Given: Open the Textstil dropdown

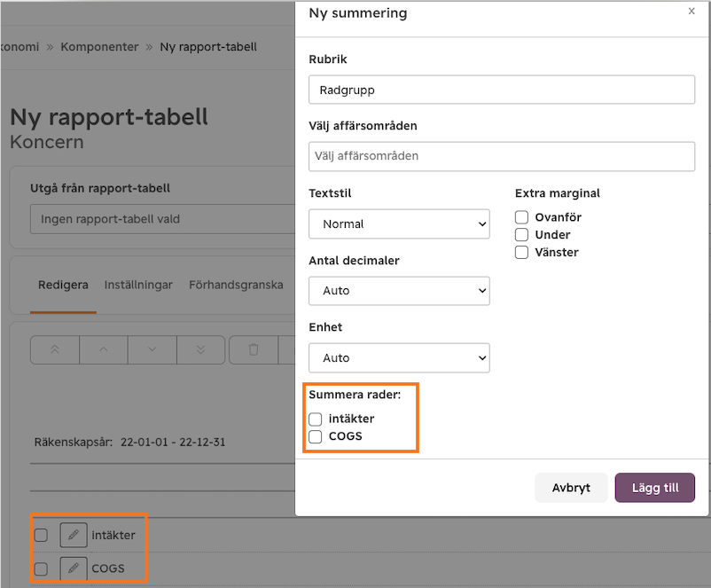Looking at the screenshot, I should [399, 223].
